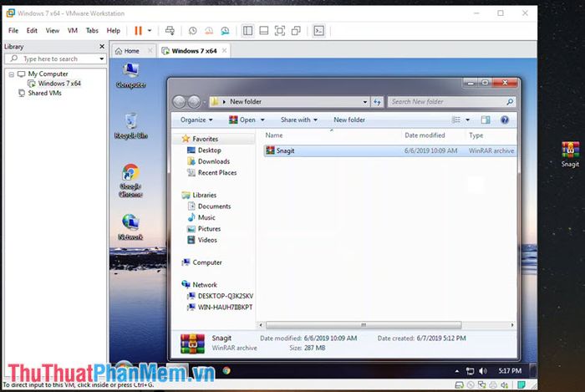The width and height of the screenshot is (585, 392).
Task: Expand the Open button dropdown arrow
Action: (262, 120)
